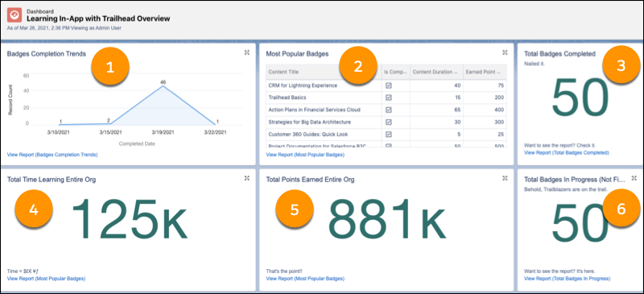Select Action Plans in Financial Services Cloud cell
The width and height of the screenshot is (644, 294).
click(x=324, y=110)
